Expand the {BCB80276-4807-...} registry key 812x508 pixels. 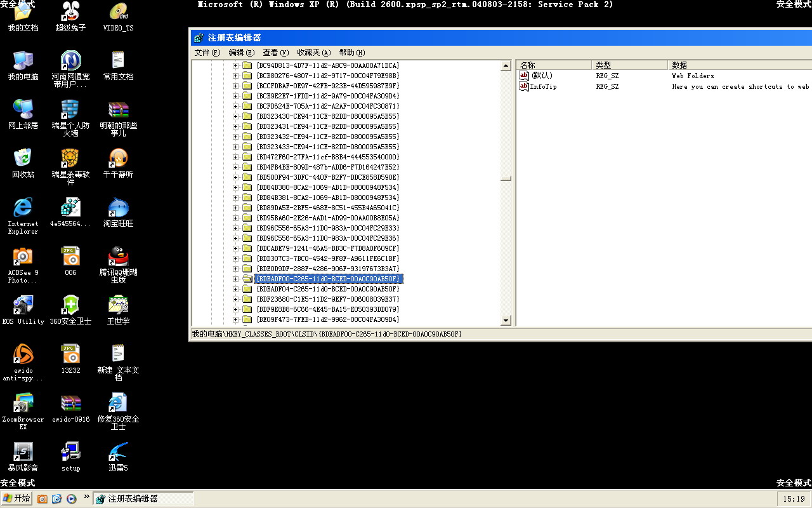[x=236, y=76]
